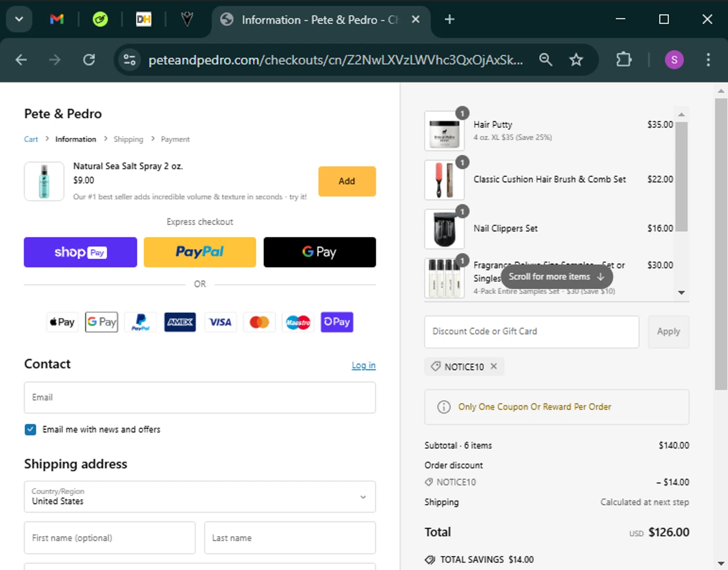
Task: Open the green circle pinned tab
Action: click(x=100, y=19)
